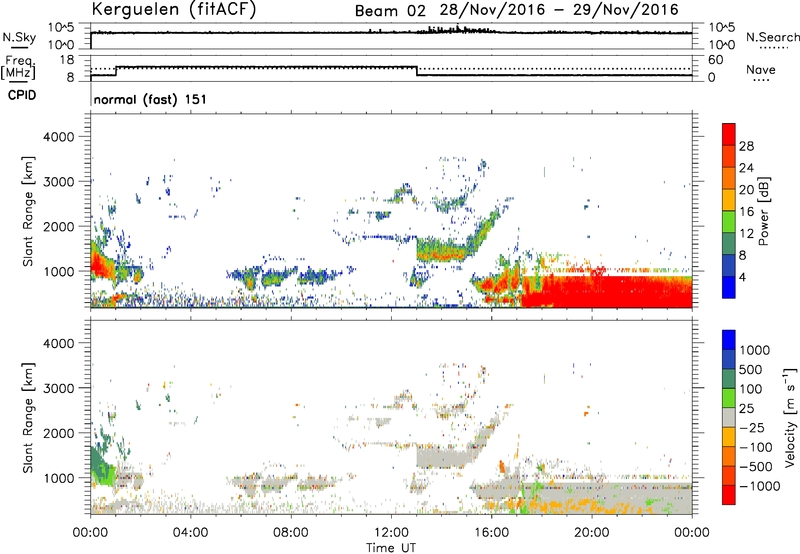Click the "08:00" time tick label

point(291,533)
